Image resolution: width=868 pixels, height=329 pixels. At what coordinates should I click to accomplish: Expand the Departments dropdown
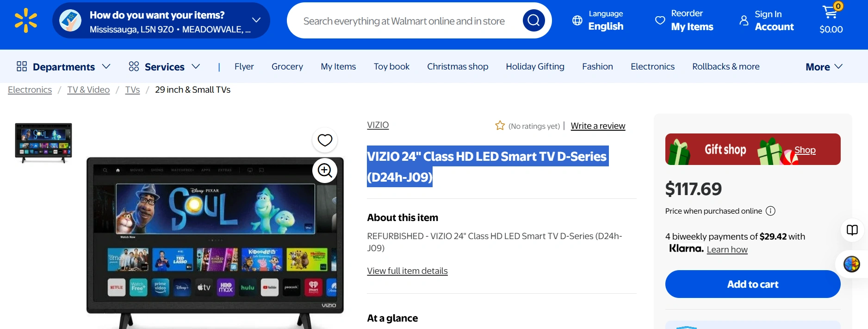point(63,67)
